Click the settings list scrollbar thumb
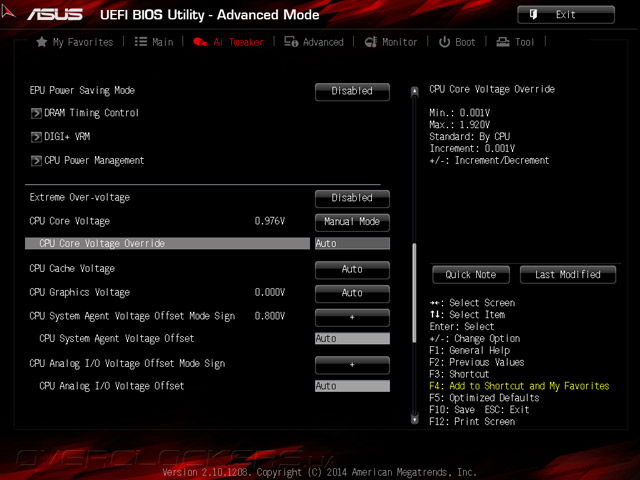This screenshot has width=640, height=480. (415, 292)
